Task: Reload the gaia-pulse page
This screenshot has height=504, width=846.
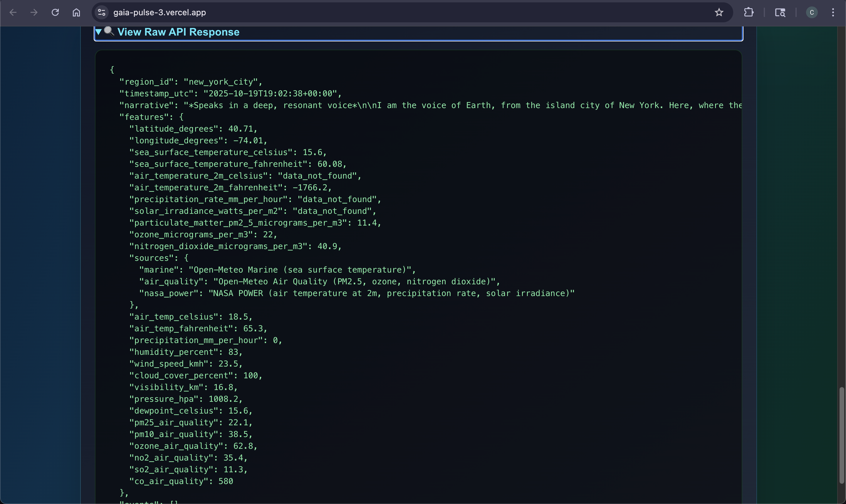Action: pyautogui.click(x=55, y=13)
